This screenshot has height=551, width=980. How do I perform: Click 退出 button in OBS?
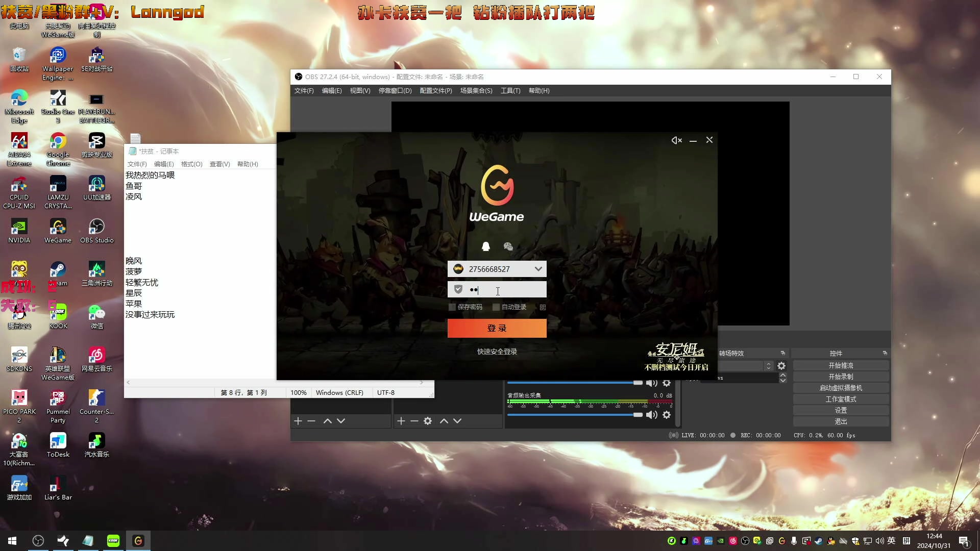pos(841,422)
